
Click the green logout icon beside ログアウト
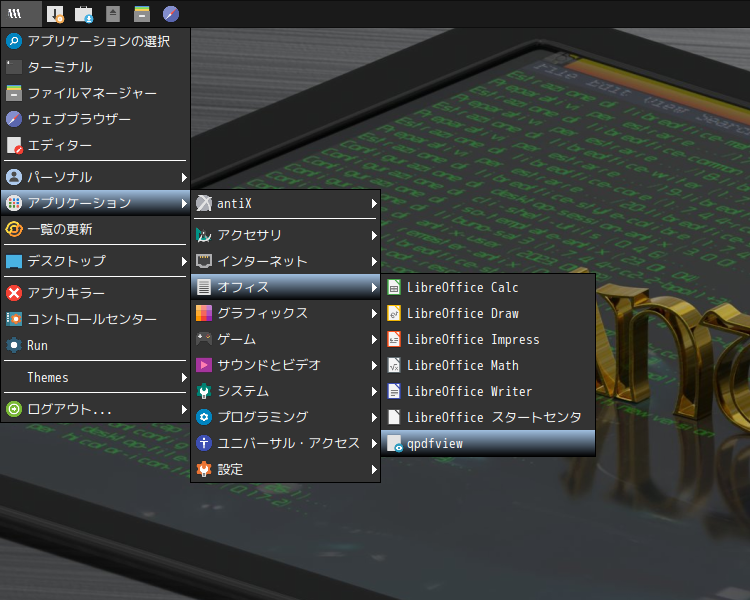(14, 409)
